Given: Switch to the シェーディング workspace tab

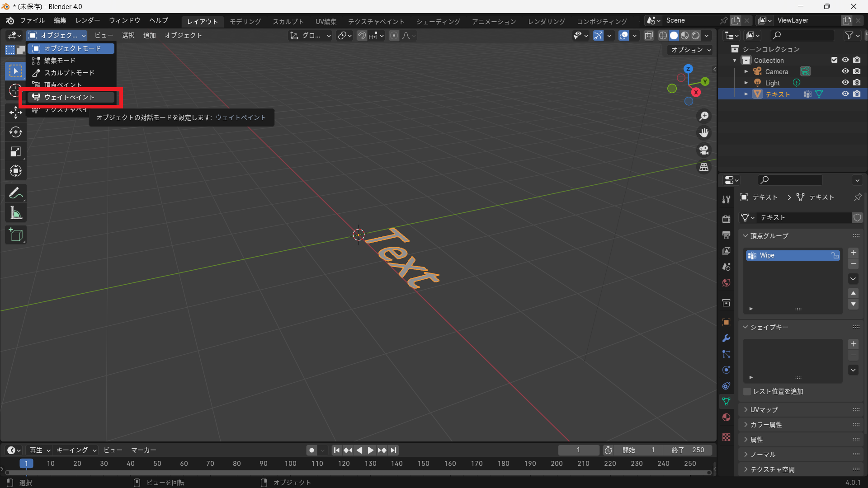Looking at the screenshot, I should (438, 21).
